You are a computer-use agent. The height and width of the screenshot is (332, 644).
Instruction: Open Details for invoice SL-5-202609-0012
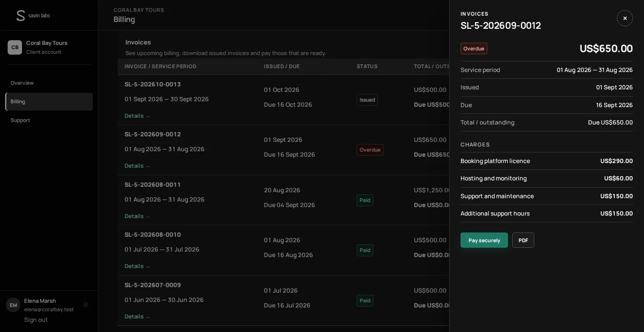[137, 166]
